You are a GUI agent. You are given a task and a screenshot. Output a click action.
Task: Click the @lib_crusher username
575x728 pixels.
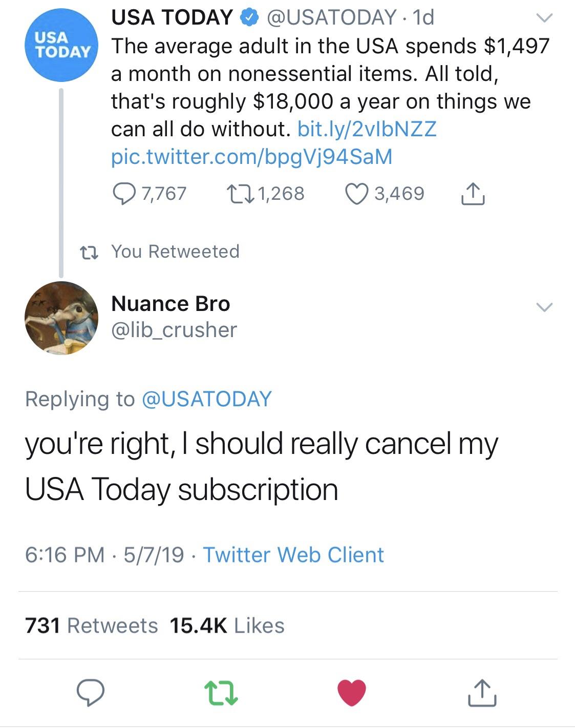tap(174, 330)
